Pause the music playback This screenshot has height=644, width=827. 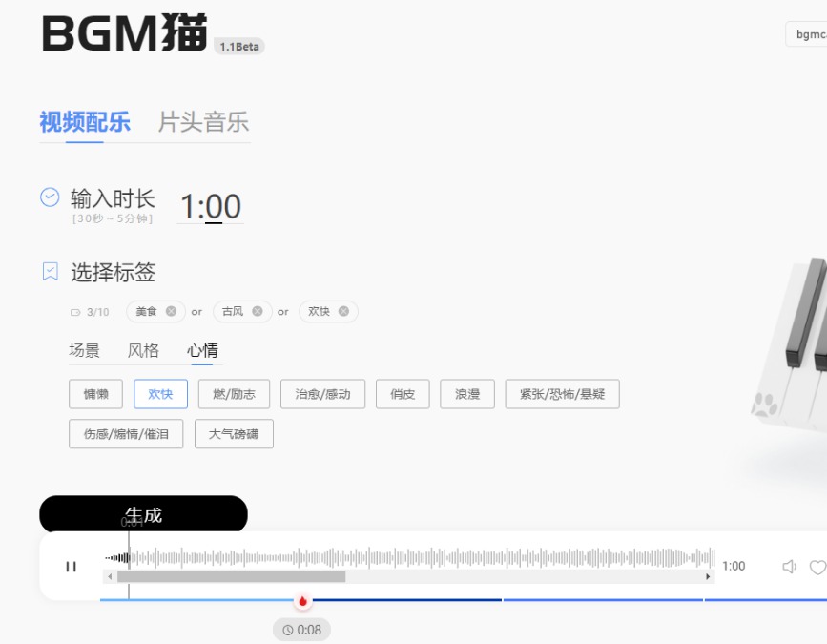71,567
